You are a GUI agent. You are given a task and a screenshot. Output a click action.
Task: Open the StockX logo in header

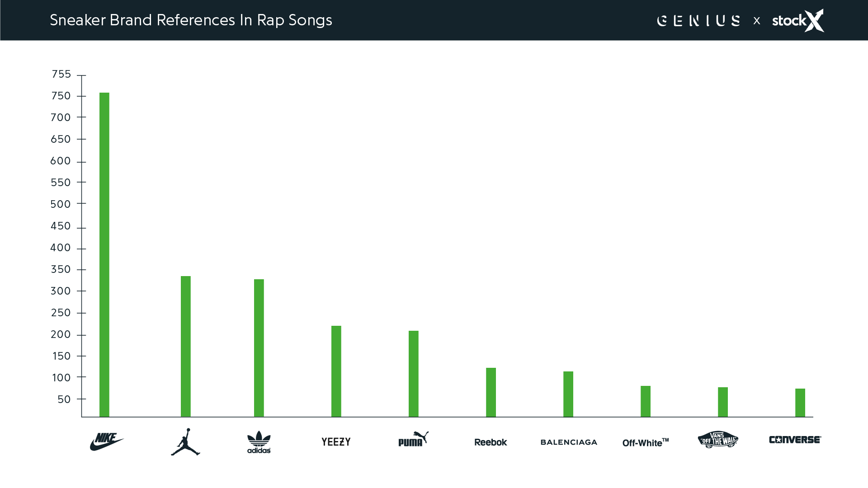click(x=798, y=21)
